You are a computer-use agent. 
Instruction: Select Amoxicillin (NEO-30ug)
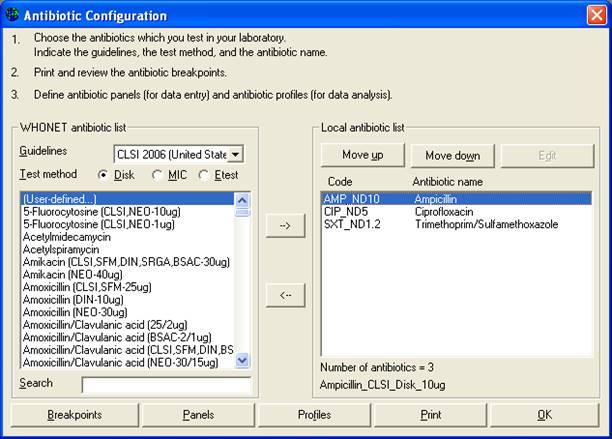tap(128, 312)
